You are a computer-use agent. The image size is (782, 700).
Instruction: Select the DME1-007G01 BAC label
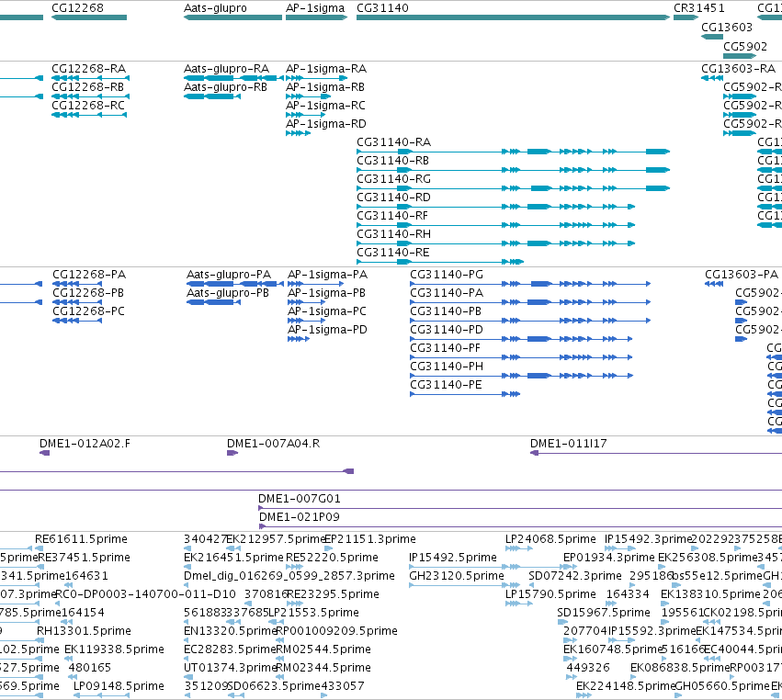(300, 499)
